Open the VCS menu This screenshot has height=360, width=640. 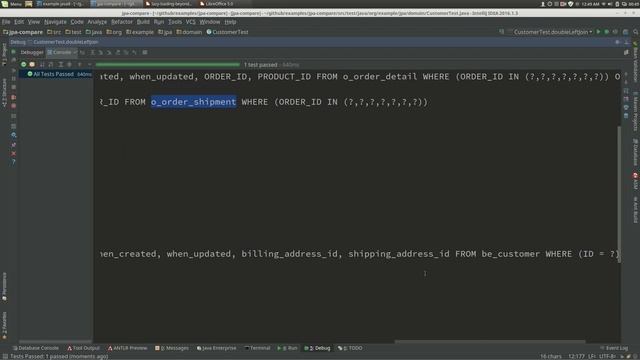[191, 22]
